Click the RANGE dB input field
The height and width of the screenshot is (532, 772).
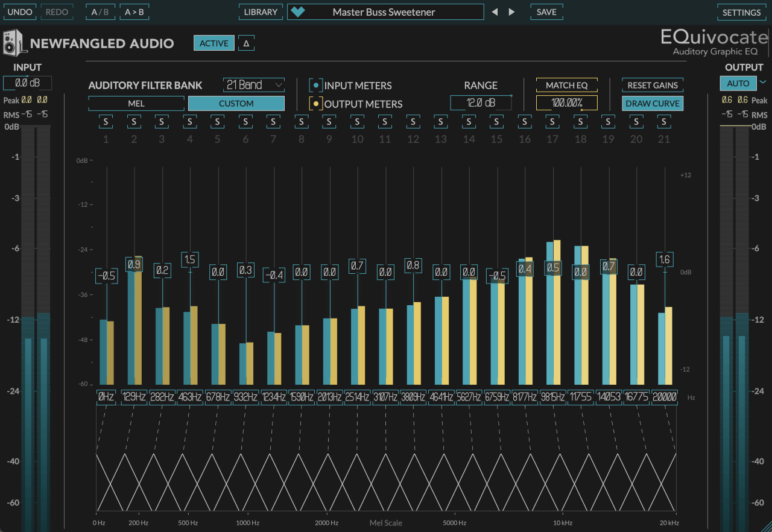click(481, 103)
